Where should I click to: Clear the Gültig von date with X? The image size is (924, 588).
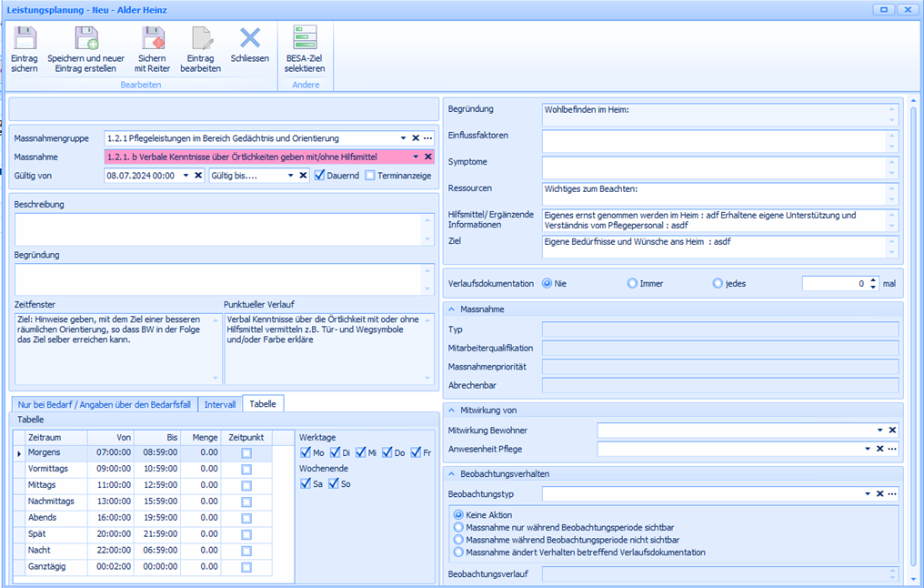click(198, 176)
